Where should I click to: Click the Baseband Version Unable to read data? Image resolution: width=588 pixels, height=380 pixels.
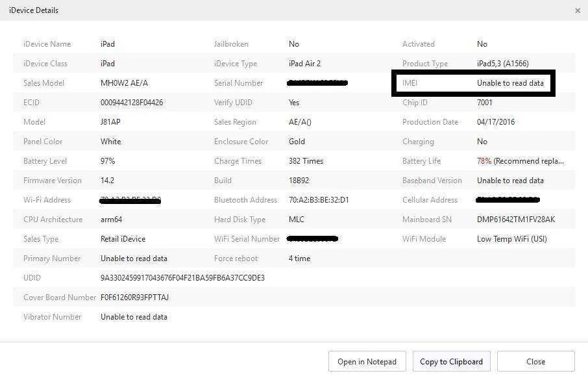[x=510, y=181]
